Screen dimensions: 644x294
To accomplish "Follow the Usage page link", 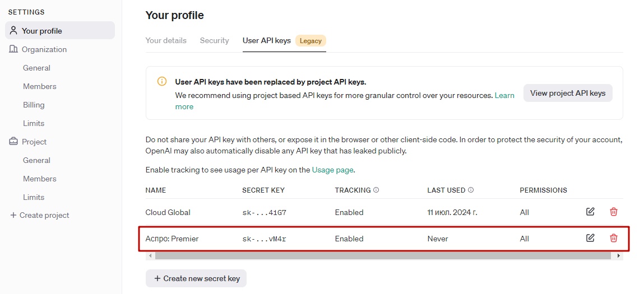I will pyautogui.click(x=333, y=170).
